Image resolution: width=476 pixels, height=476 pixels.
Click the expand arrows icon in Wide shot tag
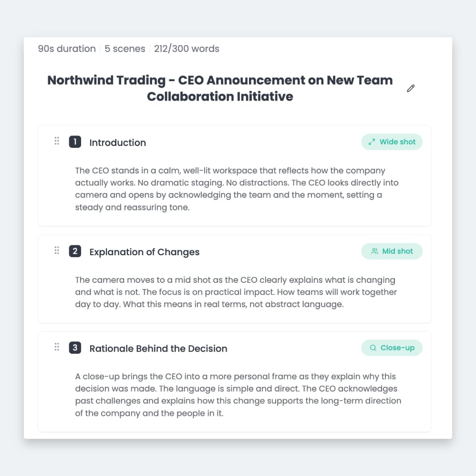point(372,142)
